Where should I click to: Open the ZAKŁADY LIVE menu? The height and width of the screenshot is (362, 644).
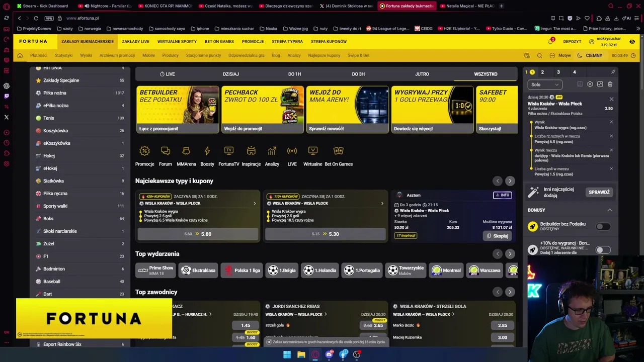[x=135, y=41]
